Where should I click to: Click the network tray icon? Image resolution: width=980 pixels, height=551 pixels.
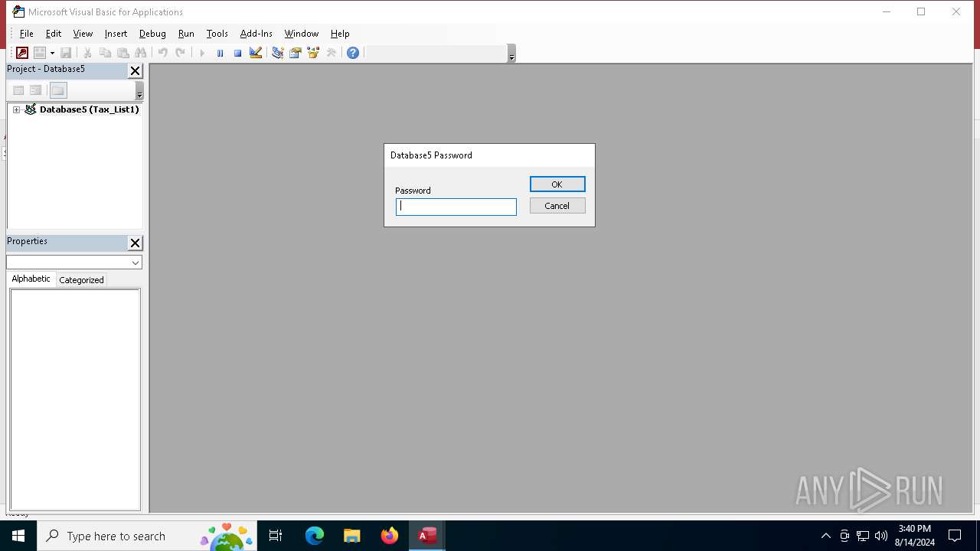tap(863, 536)
